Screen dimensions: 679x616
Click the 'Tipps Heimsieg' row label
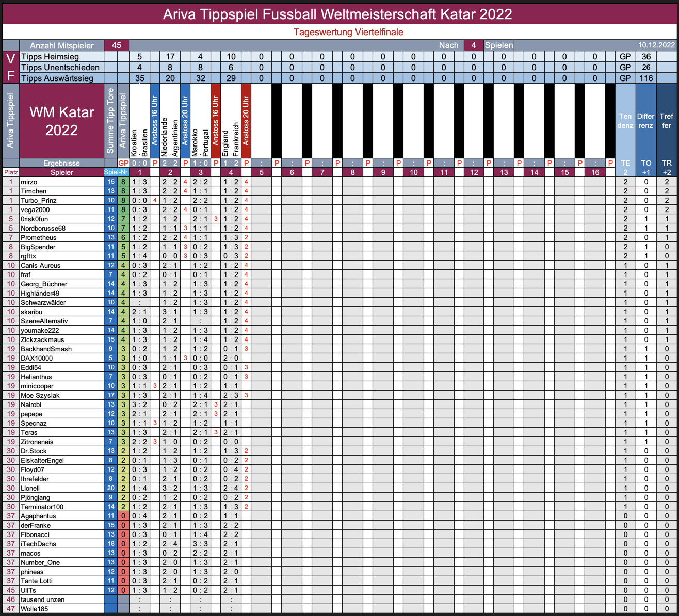click(x=61, y=57)
